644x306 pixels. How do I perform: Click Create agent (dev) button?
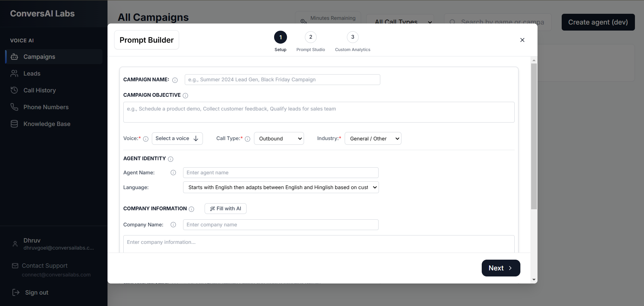(598, 22)
